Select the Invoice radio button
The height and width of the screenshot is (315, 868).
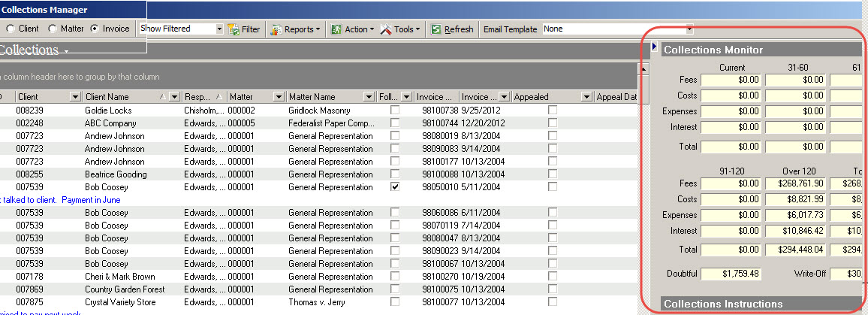(95, 29)
